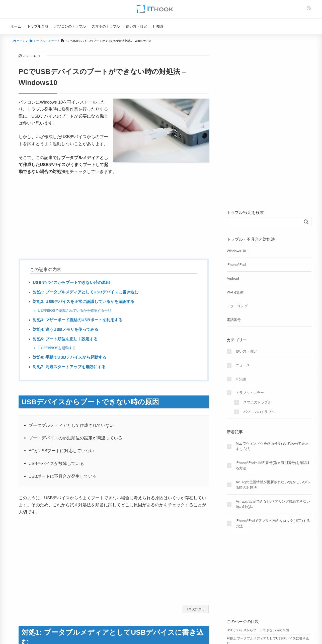Click arrow icon beside アプリの画面をロック article
Screen dimensions: 322x644
229,524
